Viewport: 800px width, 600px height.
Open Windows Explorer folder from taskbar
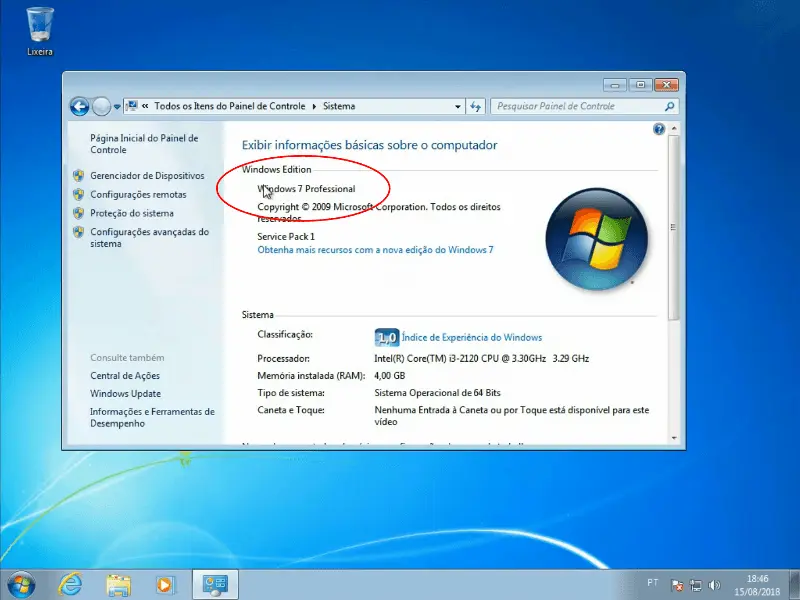point(118,585)
